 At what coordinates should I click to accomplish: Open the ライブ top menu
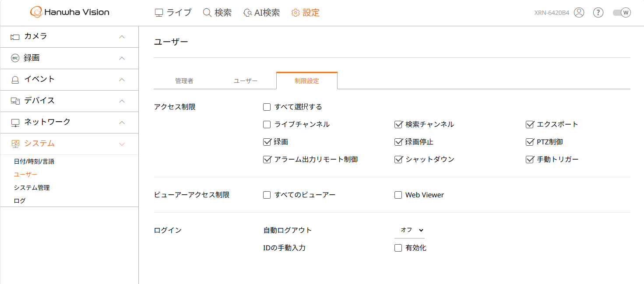(173, 13)
